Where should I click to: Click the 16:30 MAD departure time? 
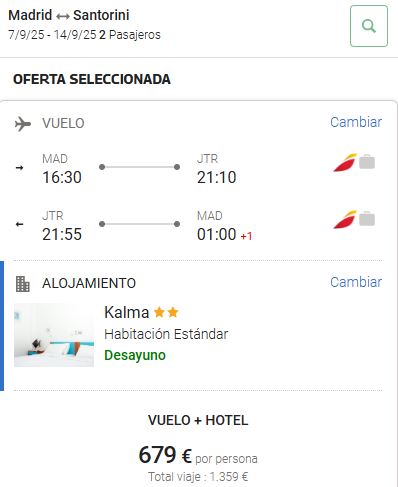tap(62, 177)
